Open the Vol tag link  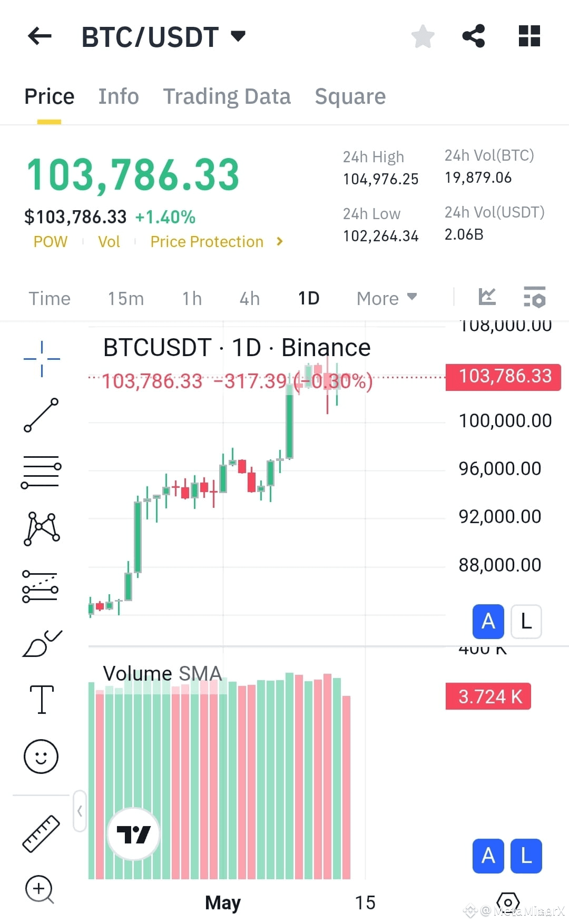click(x=109, y=242)
